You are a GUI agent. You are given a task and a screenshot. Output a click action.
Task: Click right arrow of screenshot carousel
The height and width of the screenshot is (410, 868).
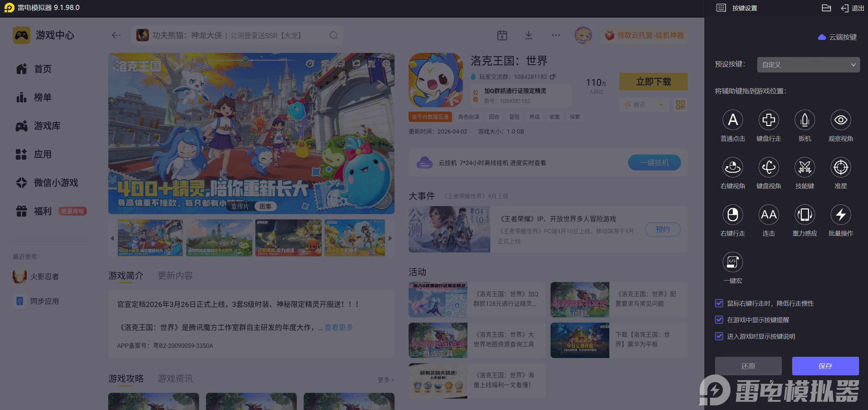(x=390, y=238)
